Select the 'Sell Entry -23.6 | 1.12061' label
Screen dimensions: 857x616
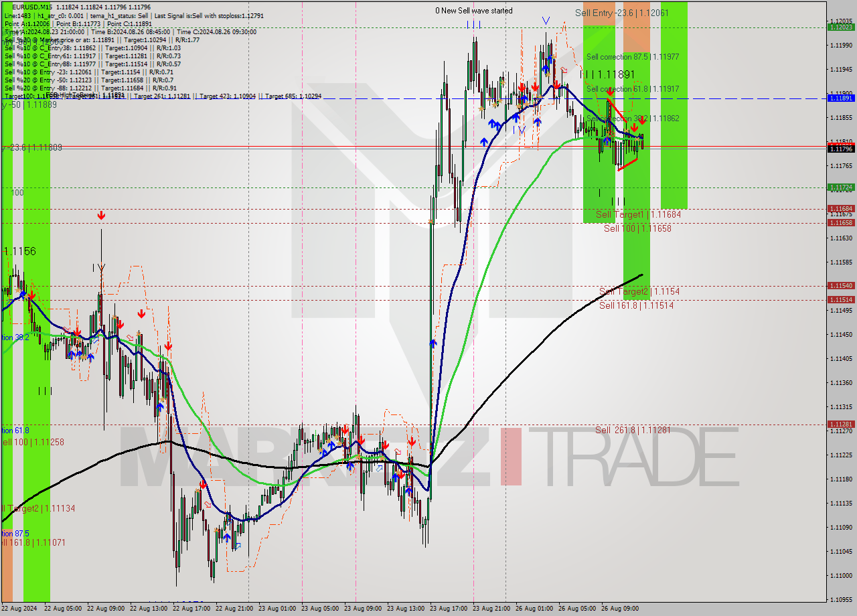(x=622, y=13)
